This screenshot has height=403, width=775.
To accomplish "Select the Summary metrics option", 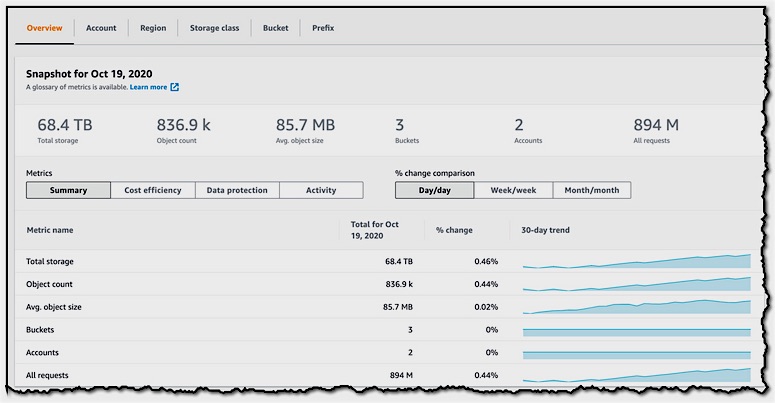I will point(69,190).
